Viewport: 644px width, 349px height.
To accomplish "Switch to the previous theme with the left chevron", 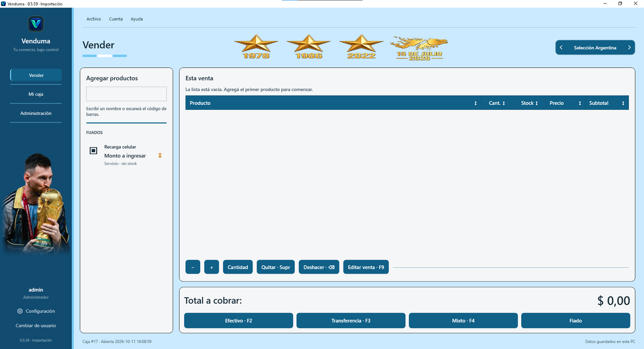I will (x=561, y=48).
